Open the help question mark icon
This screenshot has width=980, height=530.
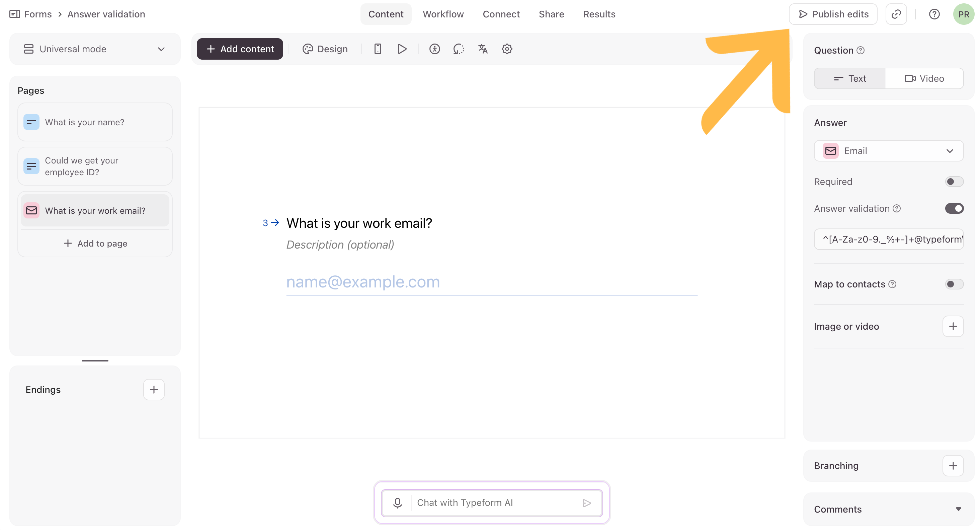coord(934,14)
